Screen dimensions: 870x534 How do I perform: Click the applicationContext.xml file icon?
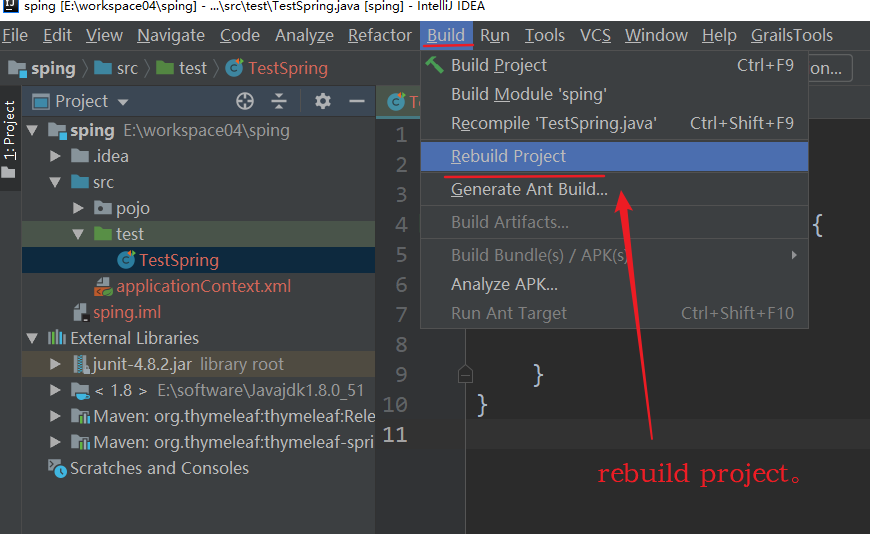(103, 286)
